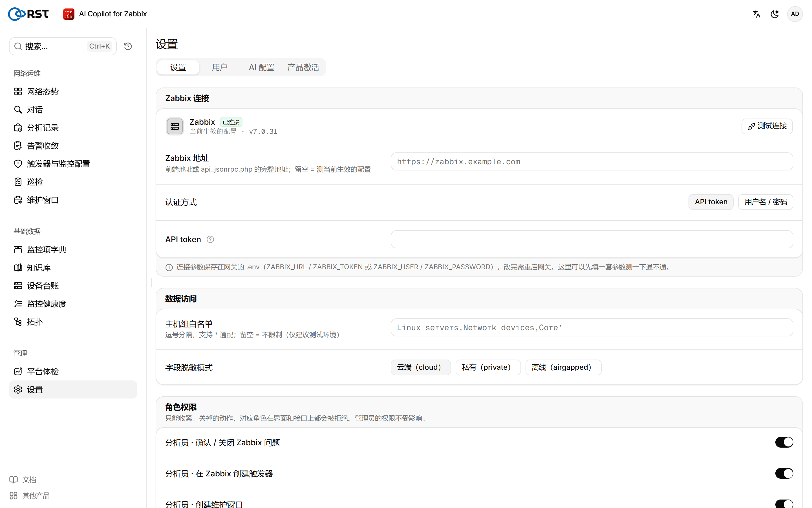Viewport: 812px width, 508px height.
Task: Select 用户名 / 密码 authentication method
Action: (x=766, y=202)
